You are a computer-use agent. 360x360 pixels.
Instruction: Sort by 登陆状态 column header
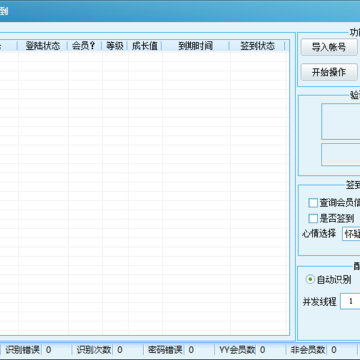pos(43,46)
